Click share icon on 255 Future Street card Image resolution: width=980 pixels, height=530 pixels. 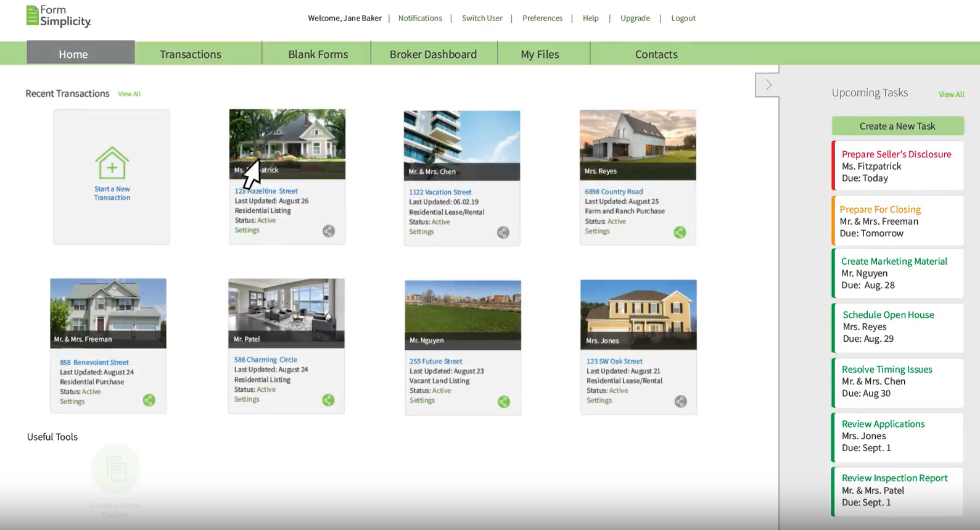click(x=504, y=402)
